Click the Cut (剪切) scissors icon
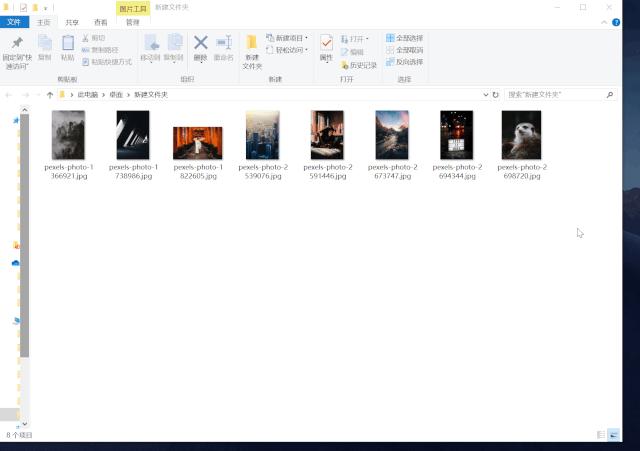 [85, 38]
